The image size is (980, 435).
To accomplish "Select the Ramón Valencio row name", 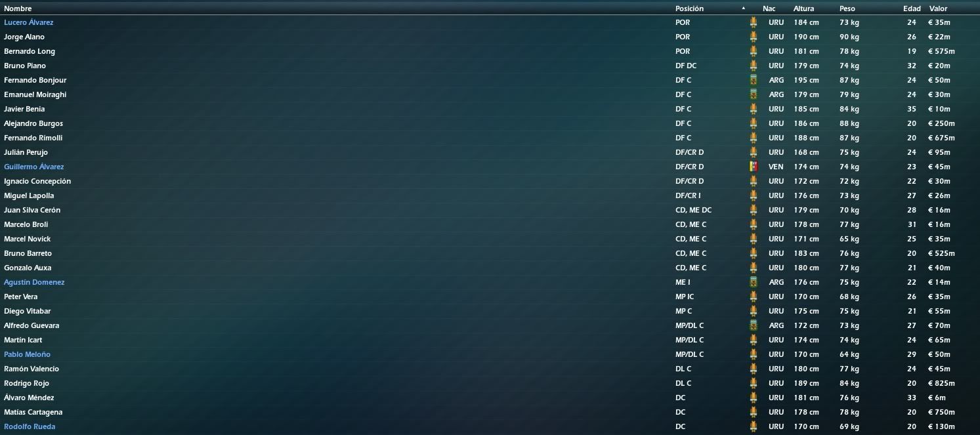I will pos(32,369).
